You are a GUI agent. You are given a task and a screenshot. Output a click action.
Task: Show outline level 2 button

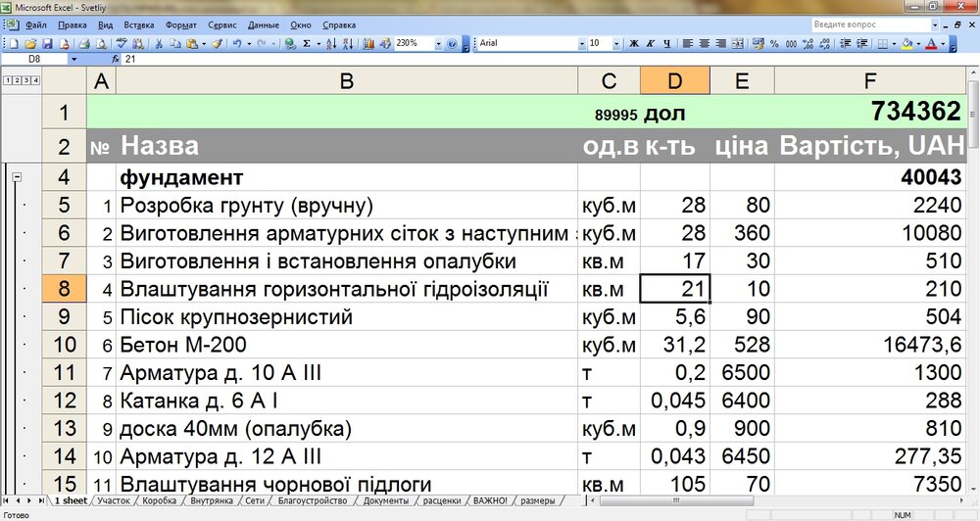click(17, 80)
